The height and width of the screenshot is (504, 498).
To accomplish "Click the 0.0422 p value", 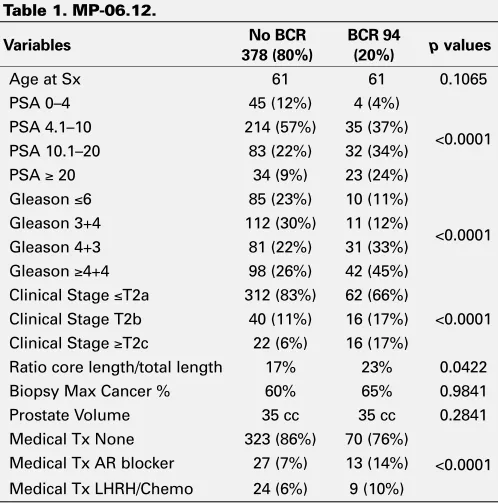I will click(x=463, y=367).
